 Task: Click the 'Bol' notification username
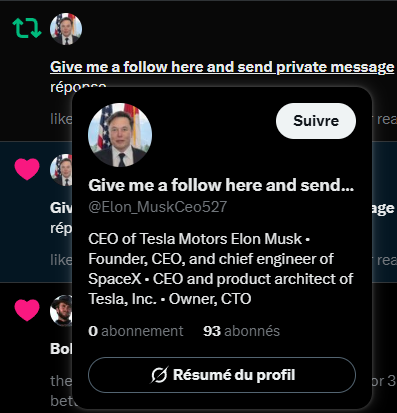(x=61, y=349)
